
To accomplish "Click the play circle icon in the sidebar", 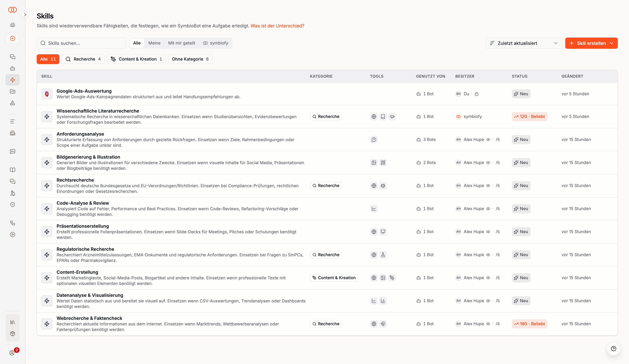I will pos(12,234).
